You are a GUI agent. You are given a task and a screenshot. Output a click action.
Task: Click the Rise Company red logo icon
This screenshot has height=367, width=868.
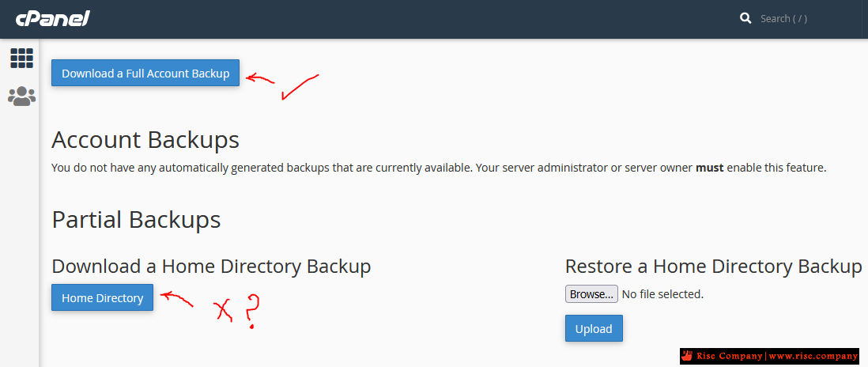(688, 356)
